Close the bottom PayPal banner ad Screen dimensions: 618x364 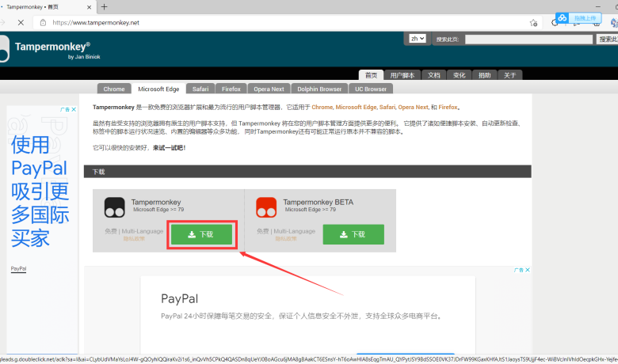point(528,270)
